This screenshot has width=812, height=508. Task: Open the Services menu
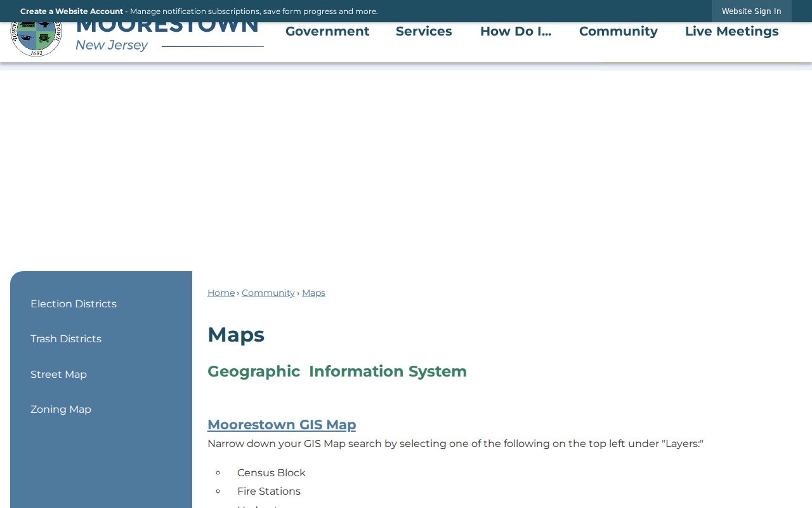point(424,31)
